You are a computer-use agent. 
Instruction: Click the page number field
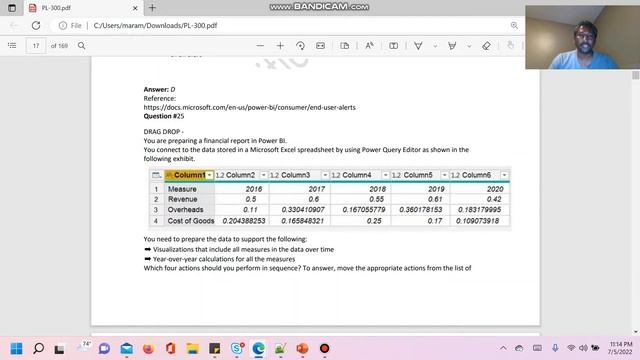point(36,46)
